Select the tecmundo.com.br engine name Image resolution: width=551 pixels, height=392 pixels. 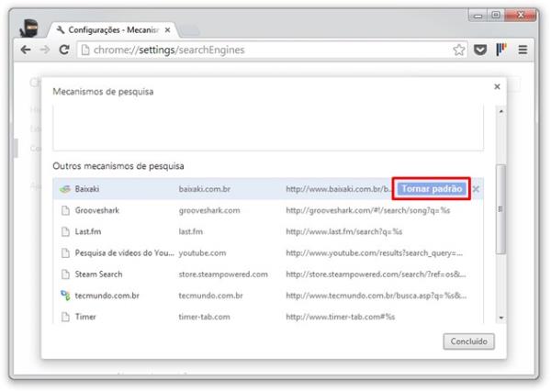[107, 296]
